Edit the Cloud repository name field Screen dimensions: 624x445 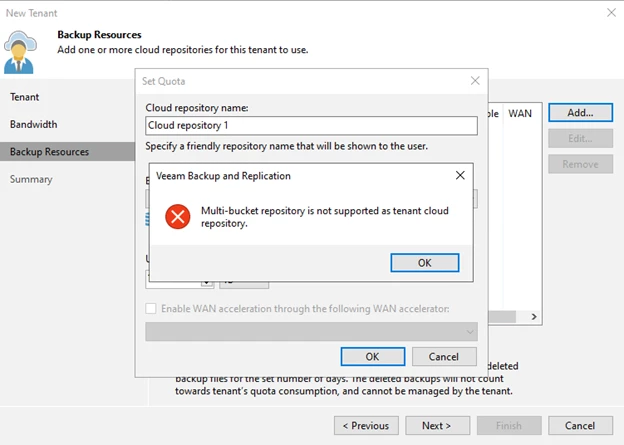point(311,125)
